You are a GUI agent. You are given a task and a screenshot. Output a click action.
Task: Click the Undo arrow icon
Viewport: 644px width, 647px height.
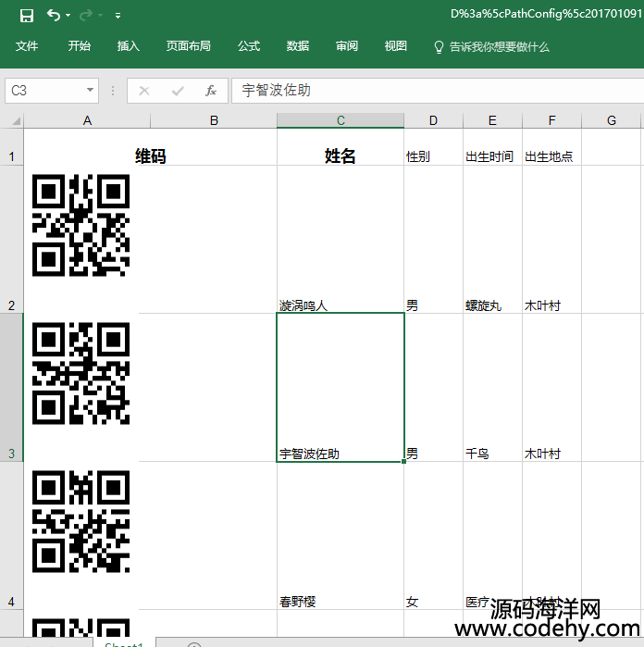[53, 15]
